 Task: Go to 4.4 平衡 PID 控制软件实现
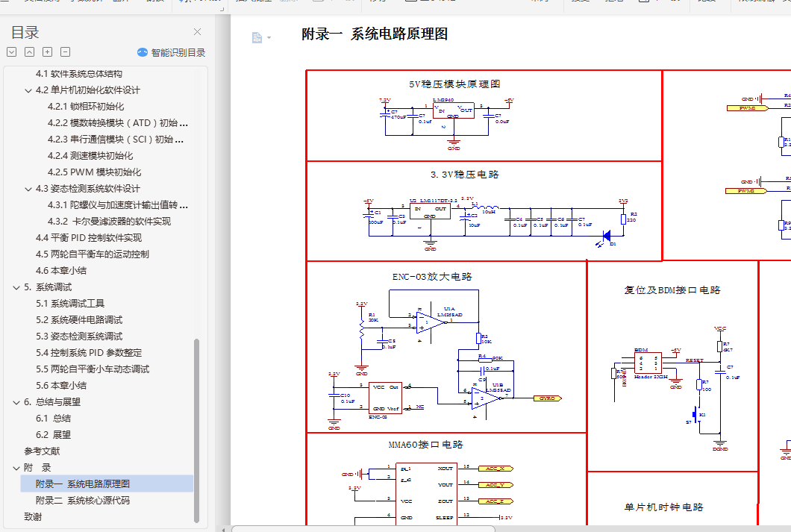89,237
